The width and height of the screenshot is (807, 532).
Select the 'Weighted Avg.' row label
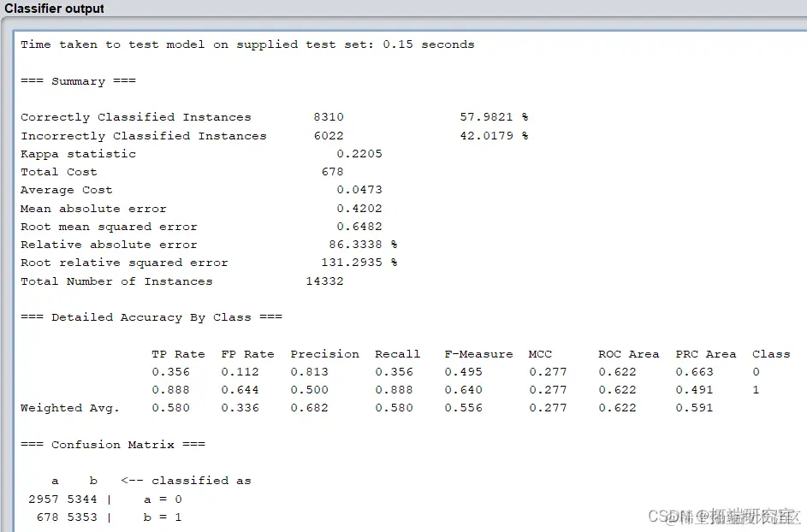tap(70, 408)
